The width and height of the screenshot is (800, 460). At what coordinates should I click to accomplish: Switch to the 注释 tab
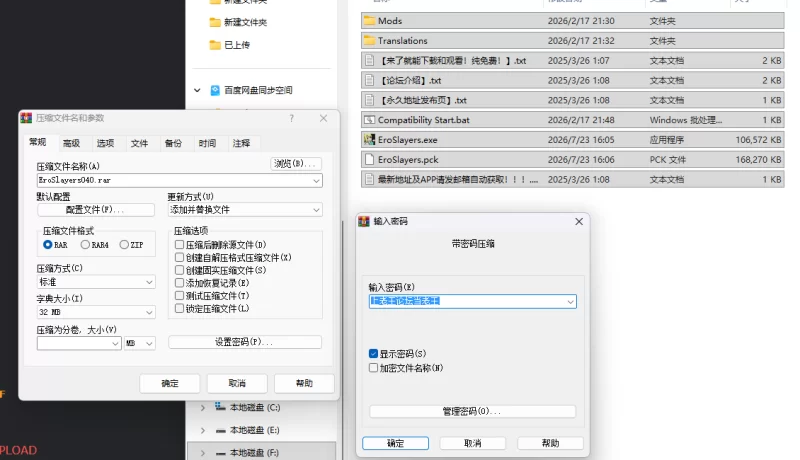click(241, 143)
